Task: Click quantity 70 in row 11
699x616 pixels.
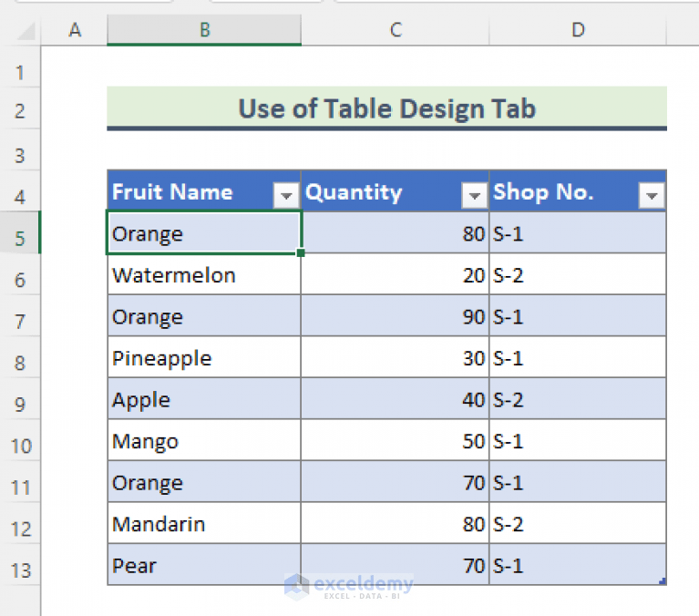Action: (395, 481)
